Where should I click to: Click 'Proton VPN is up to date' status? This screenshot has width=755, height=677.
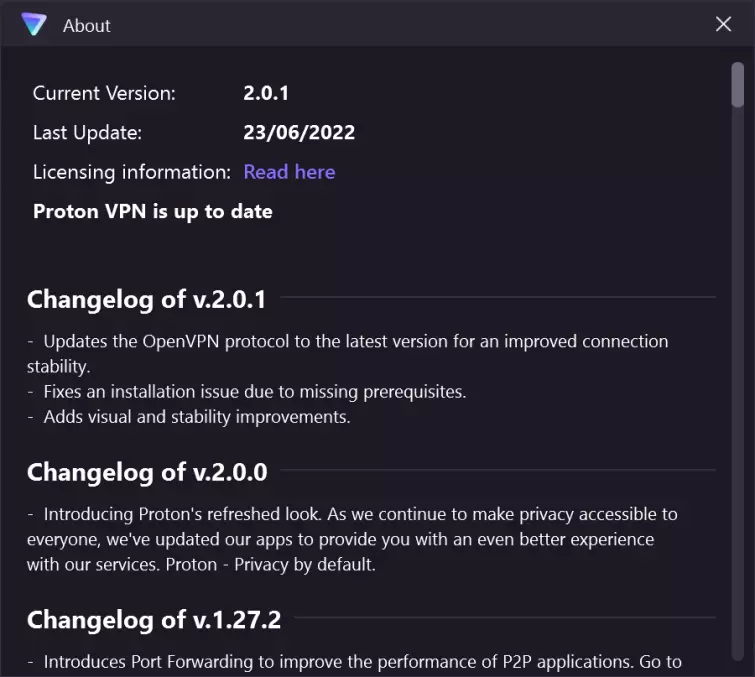coord(153,211)
